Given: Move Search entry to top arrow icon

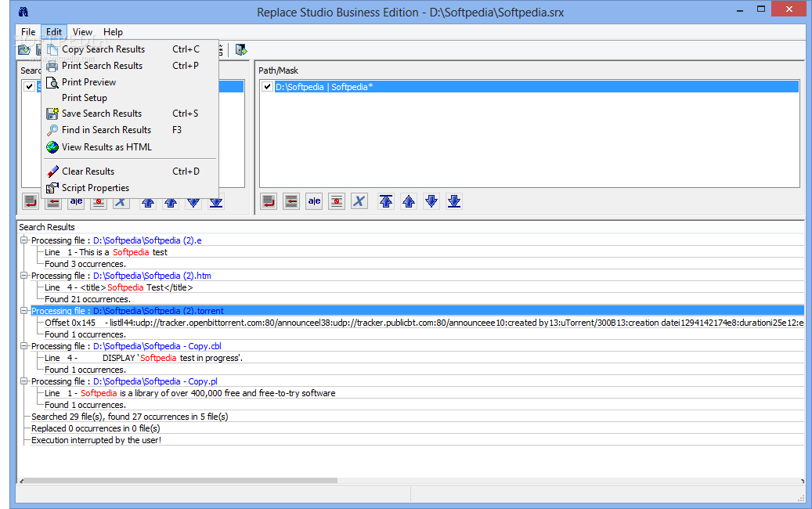Looking at the screenshot, I should [148, 204].
